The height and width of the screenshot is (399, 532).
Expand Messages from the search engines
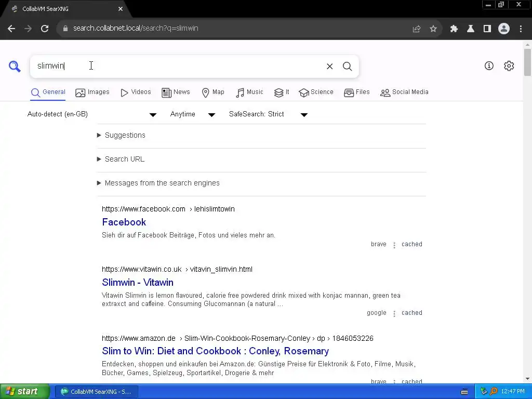pos(158,183)
